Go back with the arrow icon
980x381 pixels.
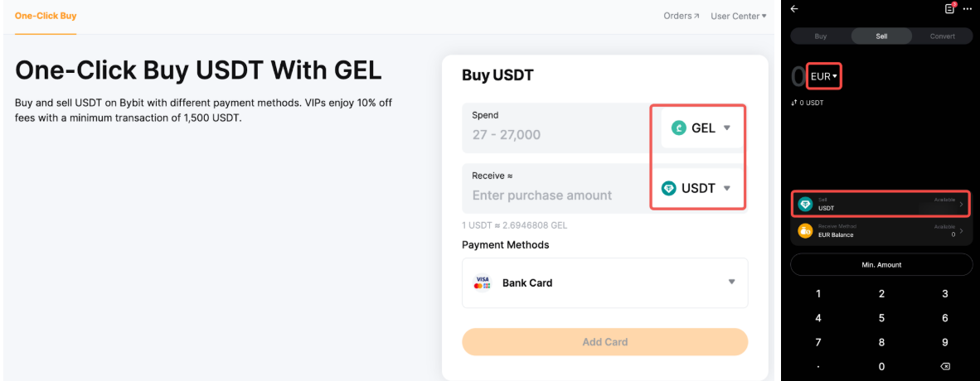794,9
